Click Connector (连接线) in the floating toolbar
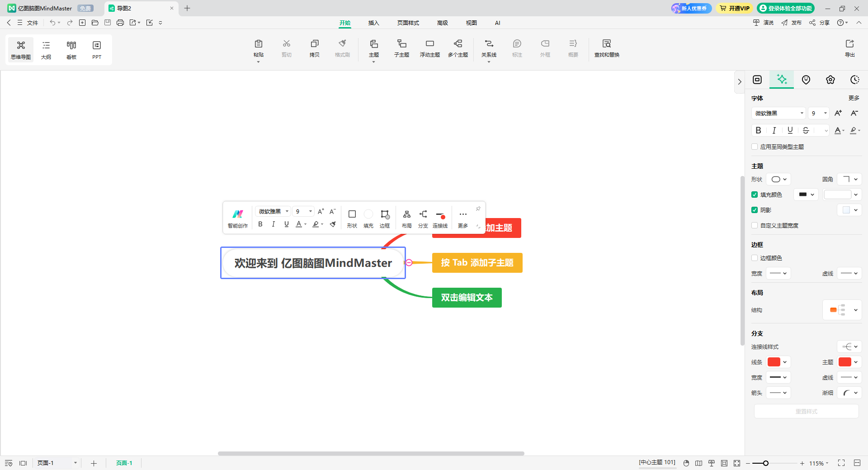The image size is (868, 470). tap(440, 218)
